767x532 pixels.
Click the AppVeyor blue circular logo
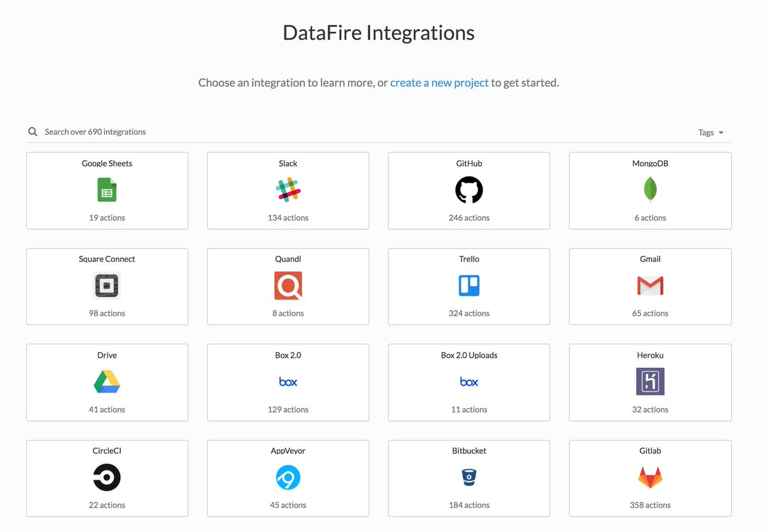(x=288, y=477)
